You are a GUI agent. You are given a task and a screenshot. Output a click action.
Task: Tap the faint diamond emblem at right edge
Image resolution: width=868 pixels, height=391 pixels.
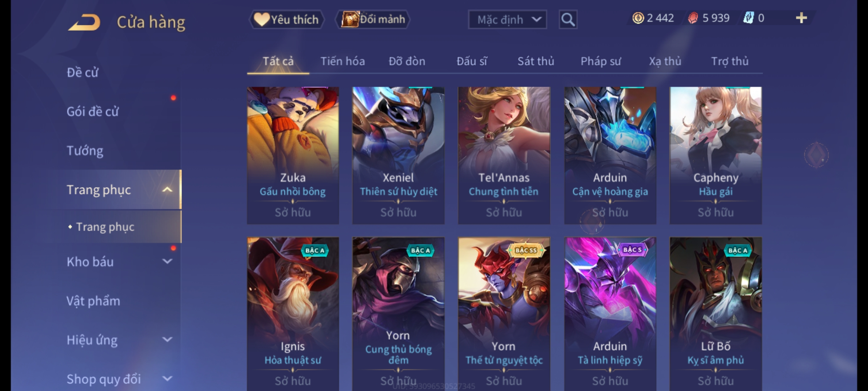[816, 155]
